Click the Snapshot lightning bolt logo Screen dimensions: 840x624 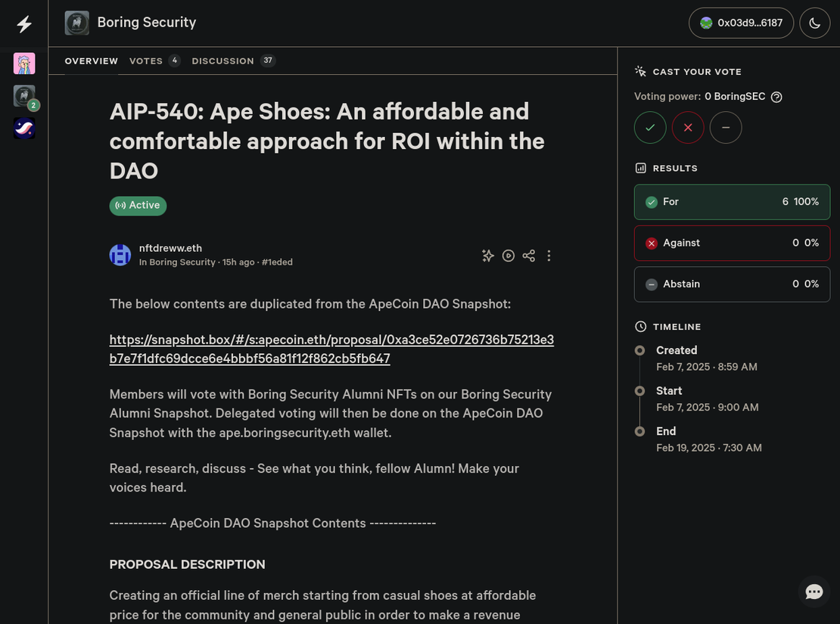(x=24, y=23)
